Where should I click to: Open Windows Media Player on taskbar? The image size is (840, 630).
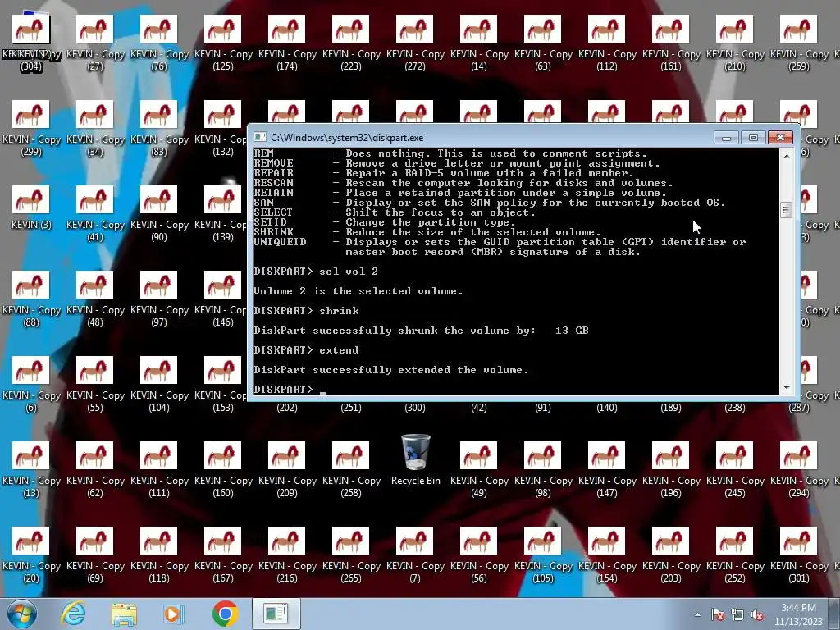point(173,614)
